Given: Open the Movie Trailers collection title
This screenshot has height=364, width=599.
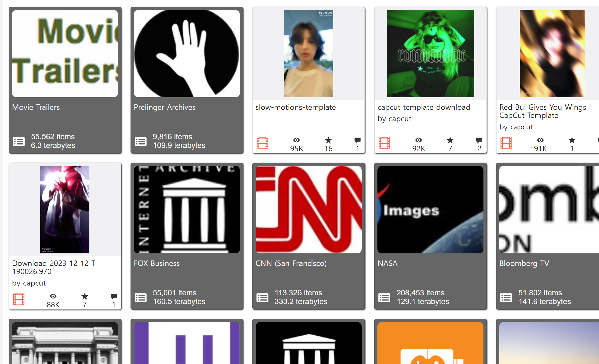Looking at the screenshot, I should (36, 107).
